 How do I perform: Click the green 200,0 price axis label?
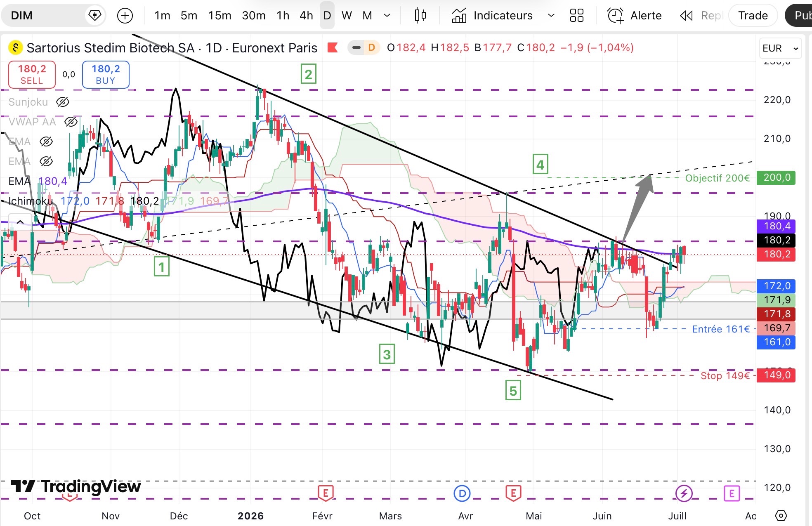coord(776,178)
